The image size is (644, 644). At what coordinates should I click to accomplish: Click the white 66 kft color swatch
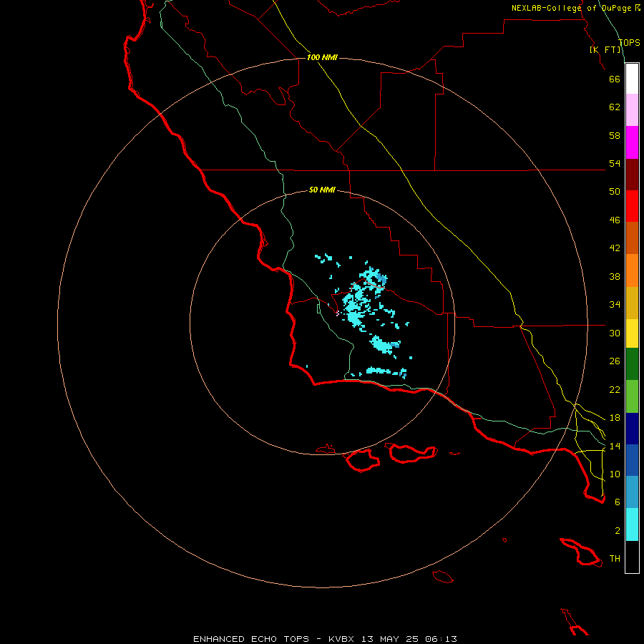[632, 79]
